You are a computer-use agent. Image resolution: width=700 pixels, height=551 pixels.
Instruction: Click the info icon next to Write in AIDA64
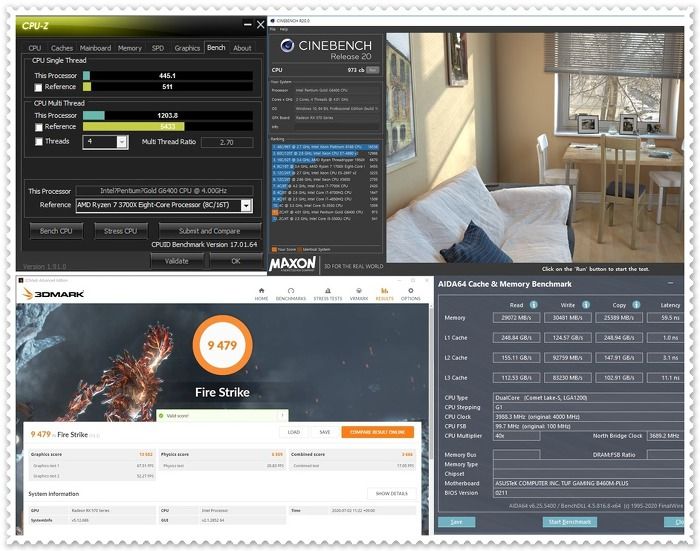click(x=586, y=305)
